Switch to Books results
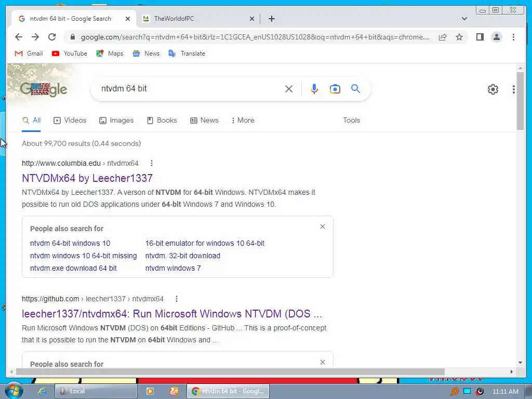The width and height of the screenshot is (532, 399). point(162,121)
